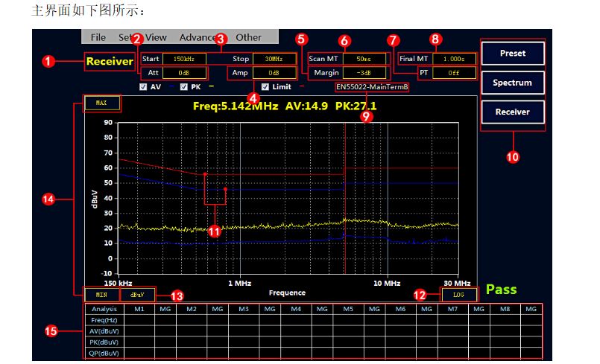Switch to Spectrum mode button
This screenshot has width=600, height=364.
point(513,83)
